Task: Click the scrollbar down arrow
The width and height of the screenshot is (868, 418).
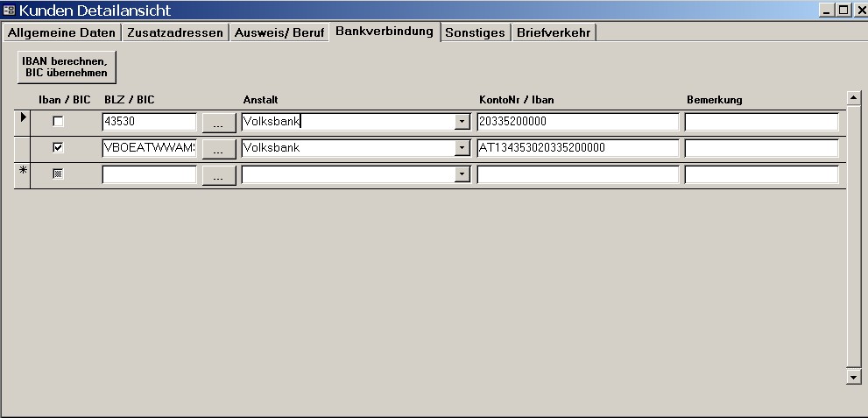Action: click(854, 376)
